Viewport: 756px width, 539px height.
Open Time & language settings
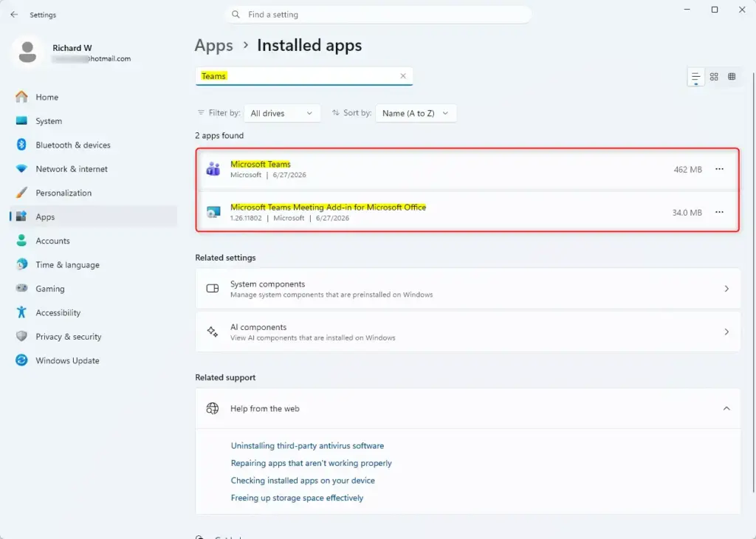(x=94, y=264)
